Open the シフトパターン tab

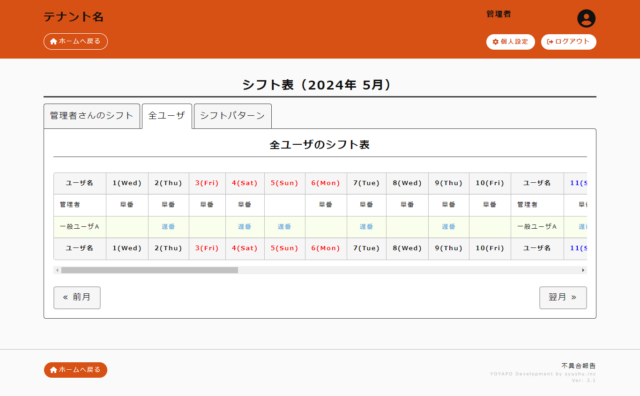point(233,116)
